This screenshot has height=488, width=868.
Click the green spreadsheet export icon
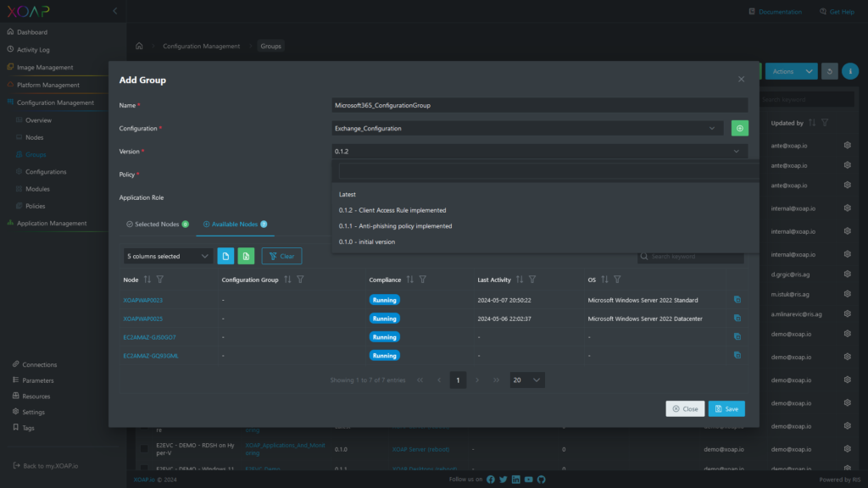pos(247,256)
